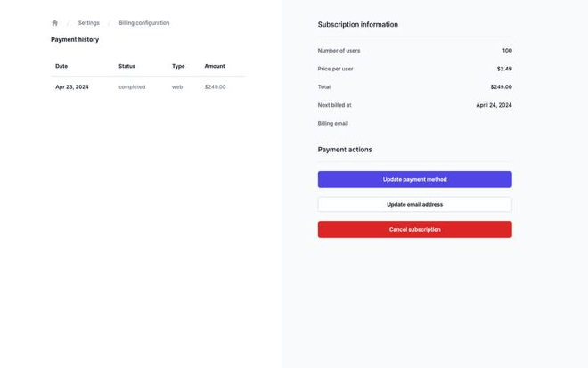Click the red Cancel subscription button
The width and height of the screenshot is (588, 368).
click(414, 229)
